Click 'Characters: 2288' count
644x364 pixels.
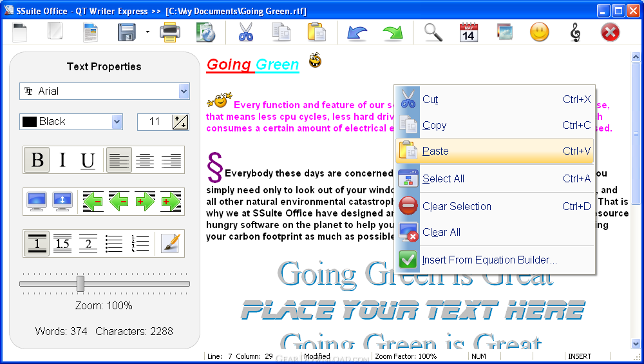[x=135, y=331]
